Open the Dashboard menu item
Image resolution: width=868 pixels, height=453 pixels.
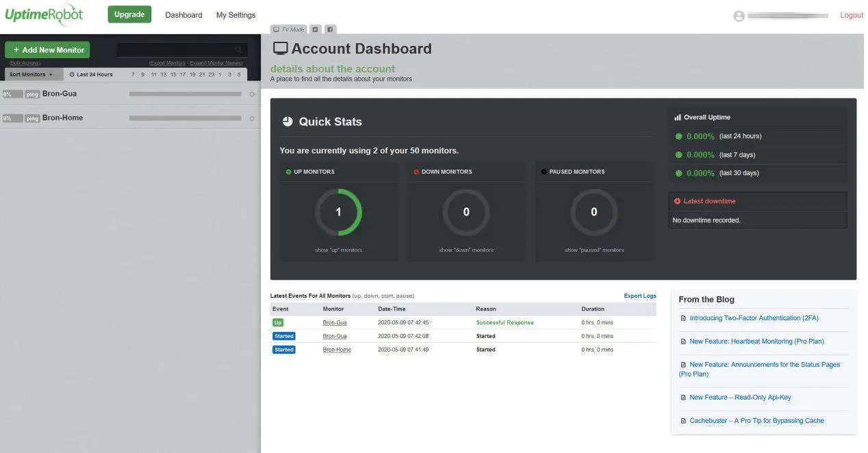pyautogui.click(x=183, y=15)
